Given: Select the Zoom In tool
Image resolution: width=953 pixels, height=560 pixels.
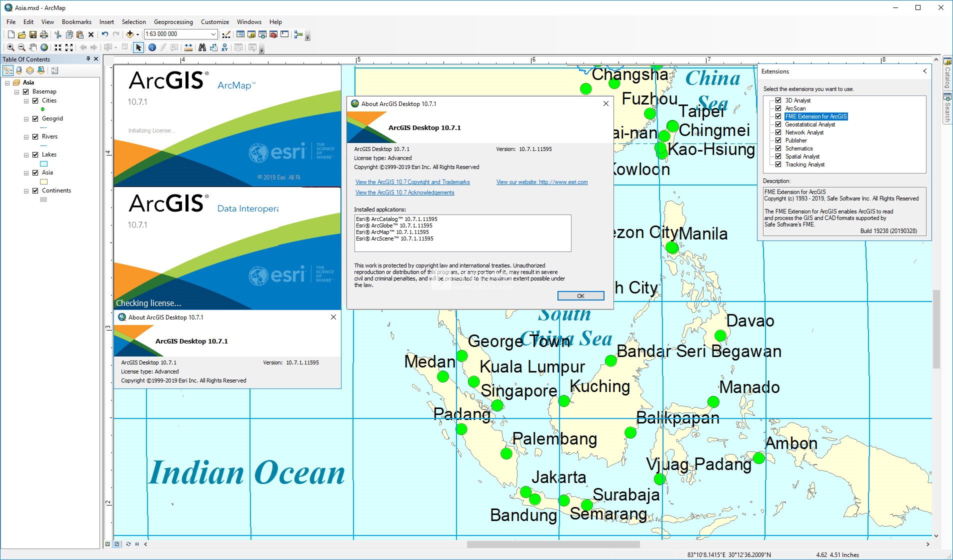Looking at the screenshot, I should tap(10, 47).
